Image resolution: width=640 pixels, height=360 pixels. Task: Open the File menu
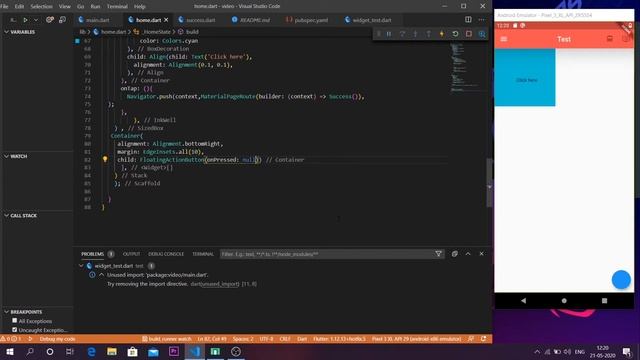pyautogui.click(x=4, y=7)
